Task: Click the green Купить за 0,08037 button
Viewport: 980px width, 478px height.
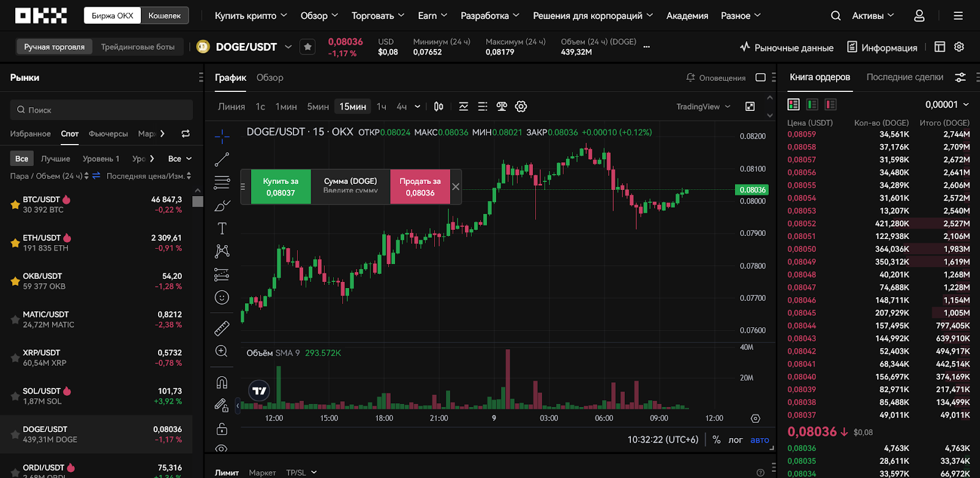Action: click(281, 187)
